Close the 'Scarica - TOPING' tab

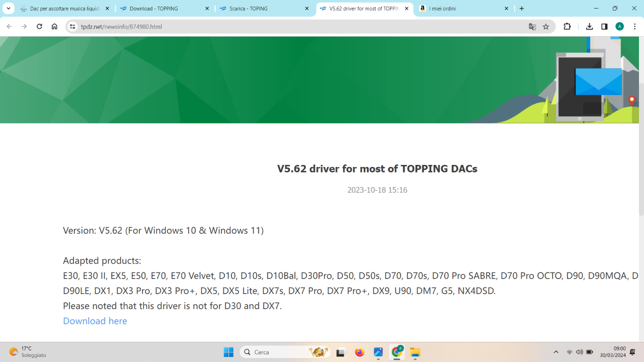pyautogui.click(x=307, y=9)
